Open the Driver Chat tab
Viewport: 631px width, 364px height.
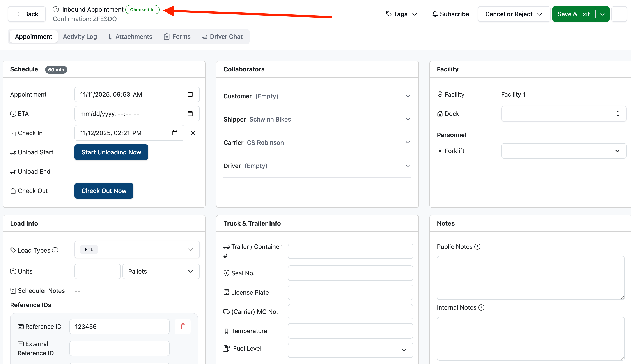(222, 37)
